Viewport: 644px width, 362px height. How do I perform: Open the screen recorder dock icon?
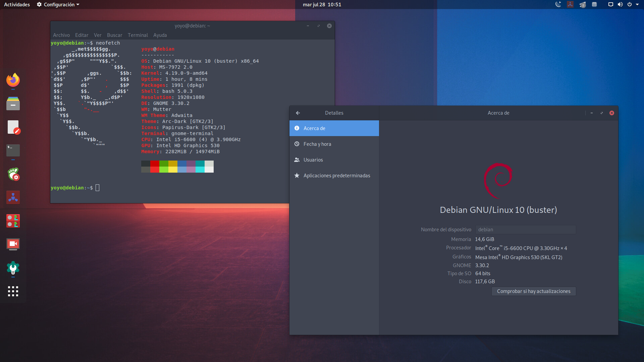pyautogui.click(x=13, y=244)
